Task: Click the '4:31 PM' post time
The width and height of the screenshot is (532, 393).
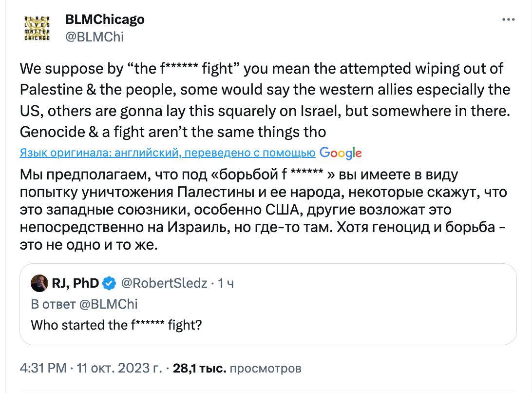Action: 43,369
